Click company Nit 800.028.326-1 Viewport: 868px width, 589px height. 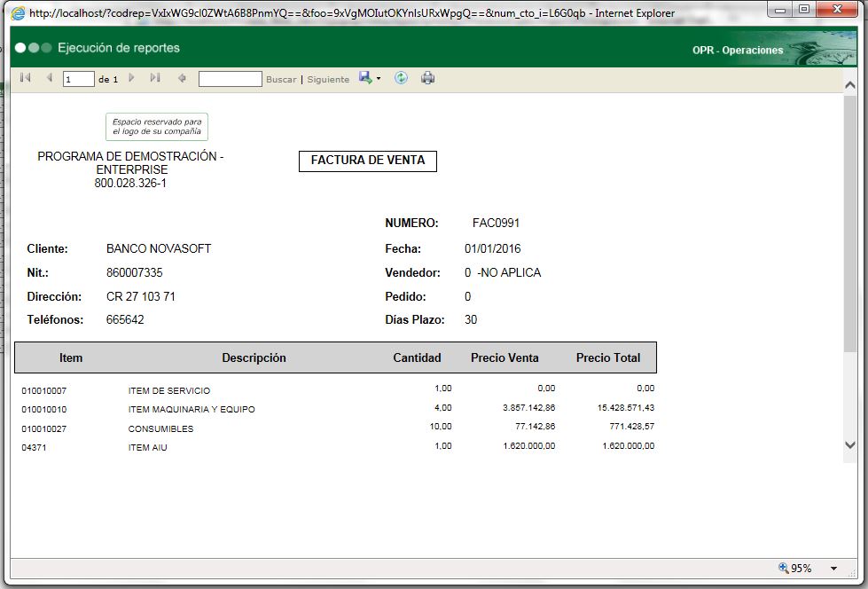[130, 184]
